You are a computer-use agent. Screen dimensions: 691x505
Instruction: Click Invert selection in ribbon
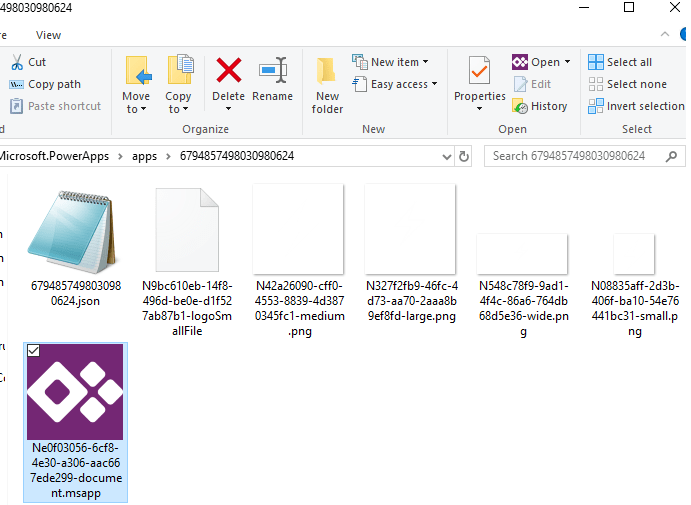click(x=636, y=106)
